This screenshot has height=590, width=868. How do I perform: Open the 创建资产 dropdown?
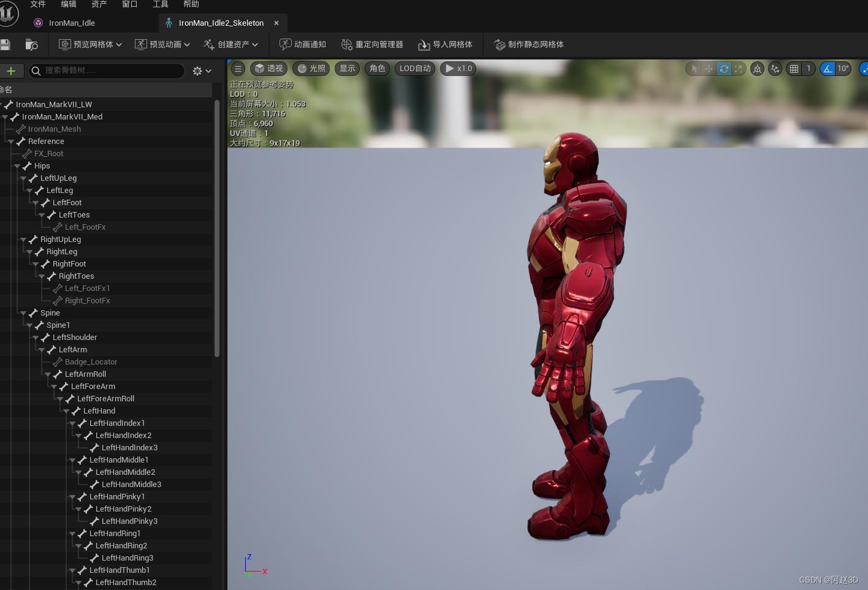click(230, 44)
